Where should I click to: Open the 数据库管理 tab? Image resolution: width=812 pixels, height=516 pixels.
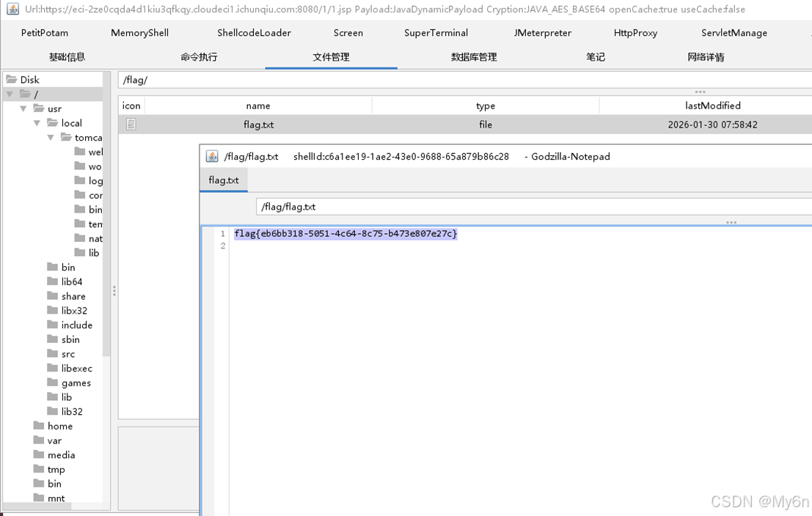474,57
